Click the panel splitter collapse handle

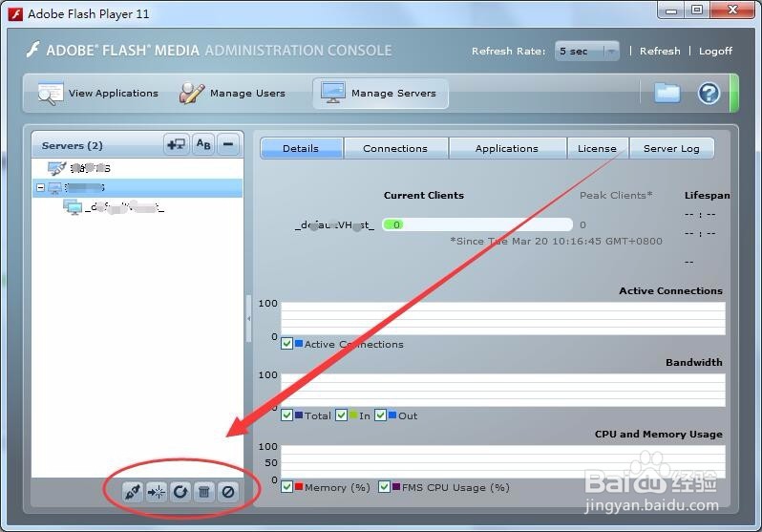[x=249, y=318]
